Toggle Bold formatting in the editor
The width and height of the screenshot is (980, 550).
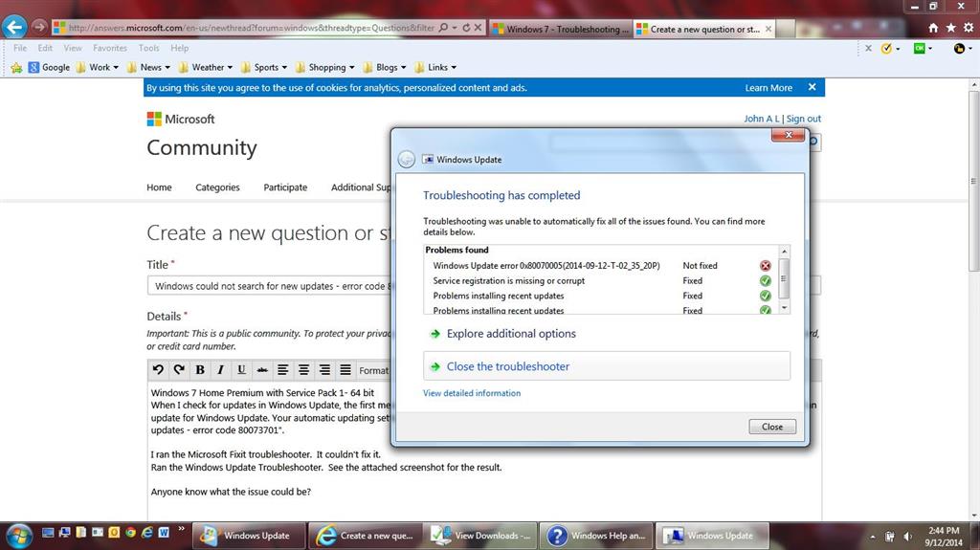pos(200,370)
